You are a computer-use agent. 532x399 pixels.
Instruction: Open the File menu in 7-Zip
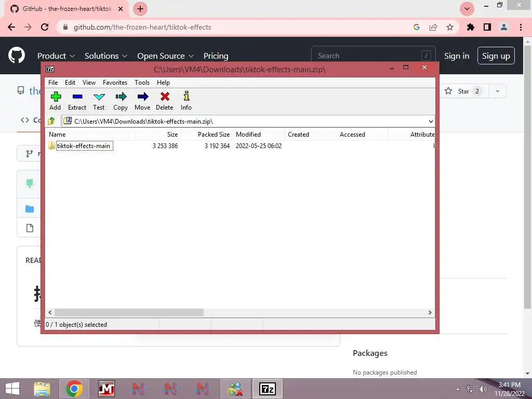click(x=53, y=83)
